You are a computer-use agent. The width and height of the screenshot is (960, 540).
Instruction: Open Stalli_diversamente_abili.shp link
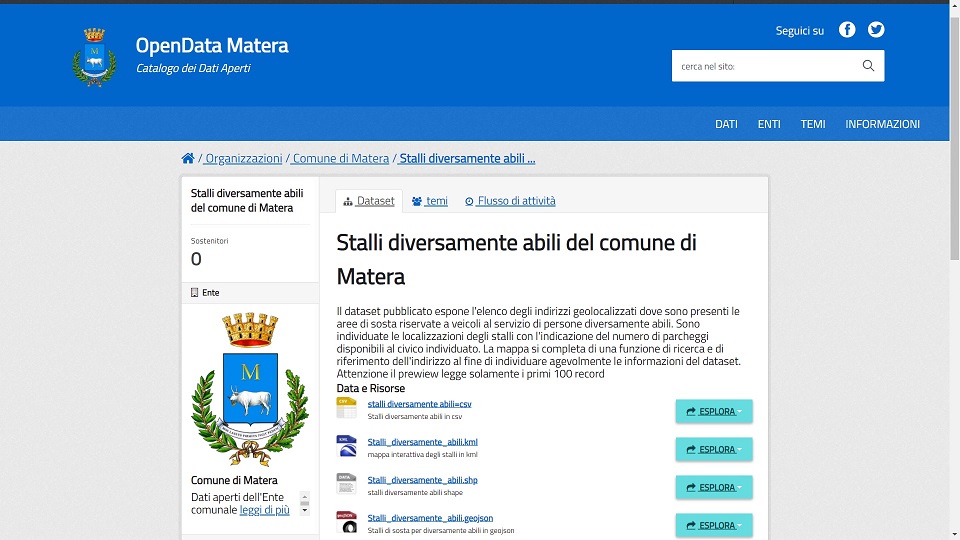[x=422, y=480]
